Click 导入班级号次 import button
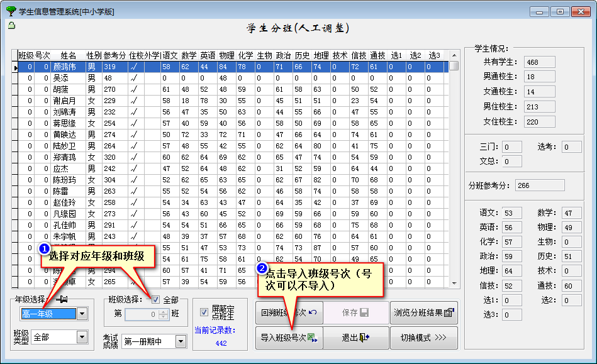This screenshot has width=597, height=364. 289,338
